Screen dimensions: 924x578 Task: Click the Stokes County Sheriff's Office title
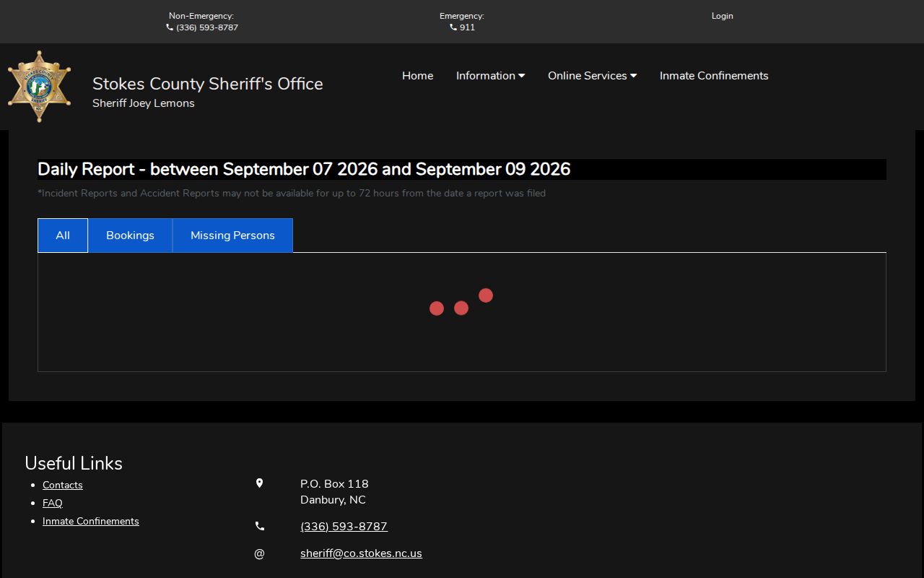pyautogui.click(x=208, y=84)
